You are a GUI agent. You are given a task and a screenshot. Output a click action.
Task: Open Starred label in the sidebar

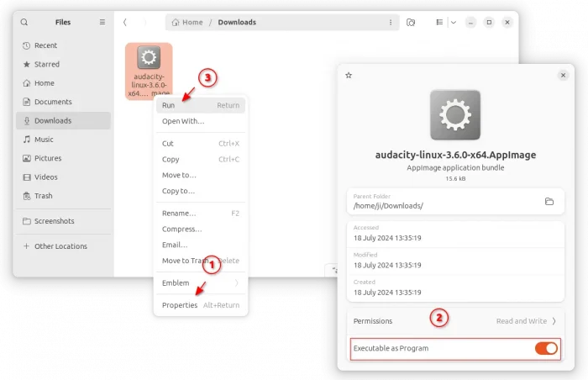click(x=47, y=64)
